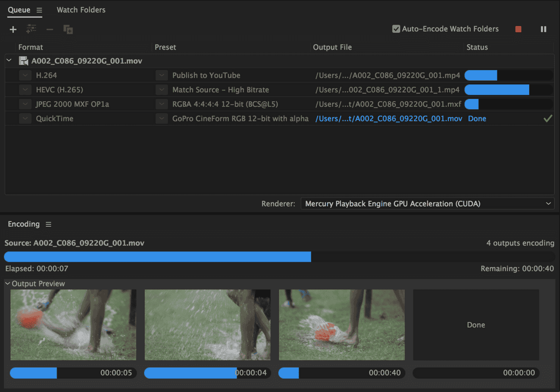Open the QuickTime format dropdown
This screenshot has width=560, height=392.
point(25,118)
